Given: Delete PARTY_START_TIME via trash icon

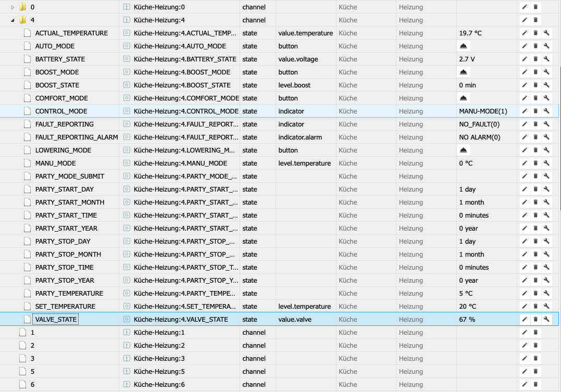Looking at the screenshot, I should pyautogui.click(x=535, y=216).
